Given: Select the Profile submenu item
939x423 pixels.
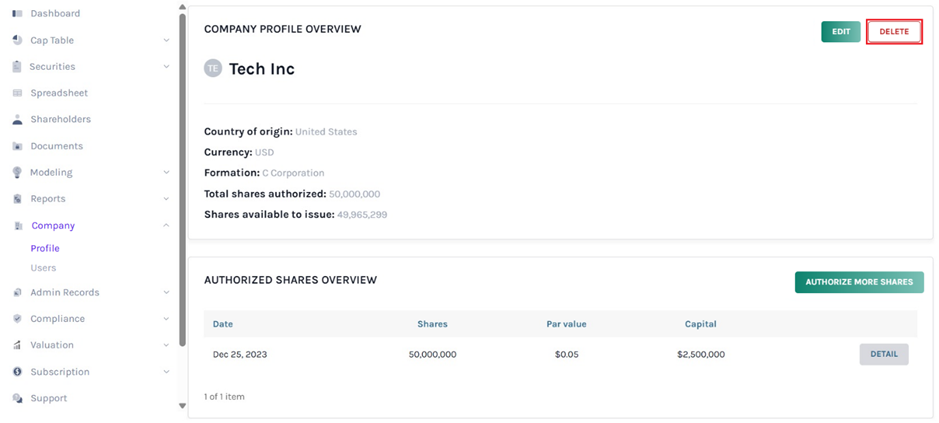Looking at the screenshot, I should click(45, 248).
